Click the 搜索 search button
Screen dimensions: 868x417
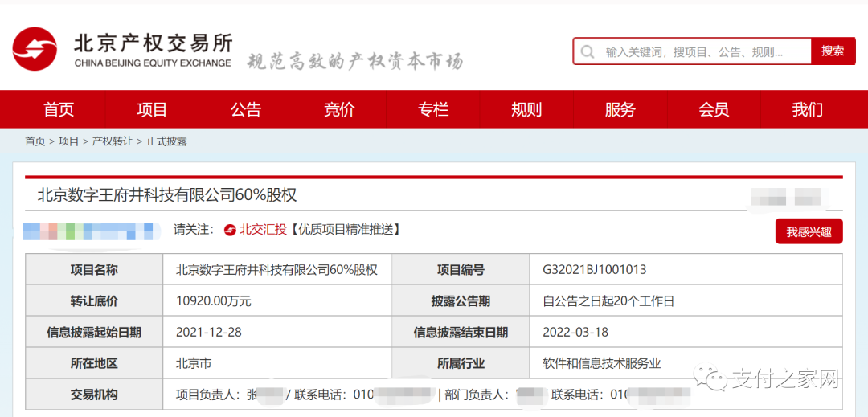(x=833, y=51)
